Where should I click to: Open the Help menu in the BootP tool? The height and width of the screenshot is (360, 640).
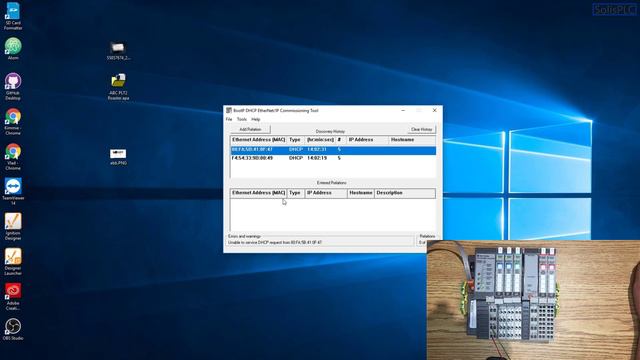[x=256, y=119]
